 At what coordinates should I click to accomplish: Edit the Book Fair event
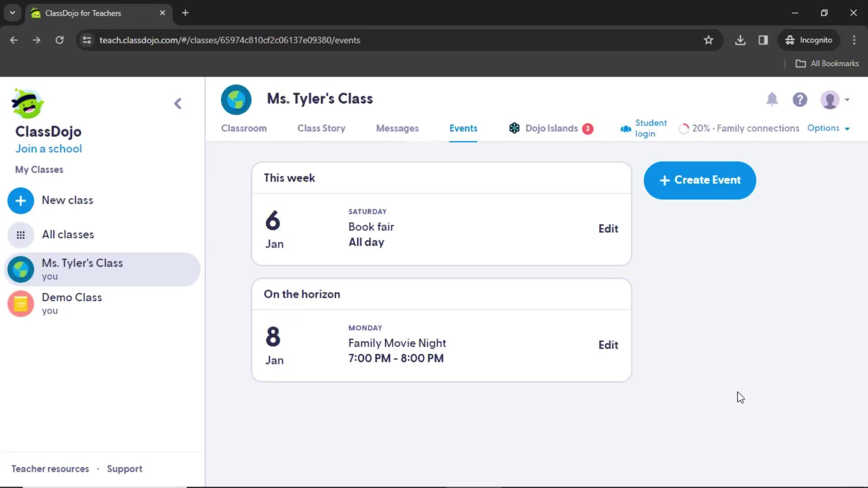click(608, 228)
